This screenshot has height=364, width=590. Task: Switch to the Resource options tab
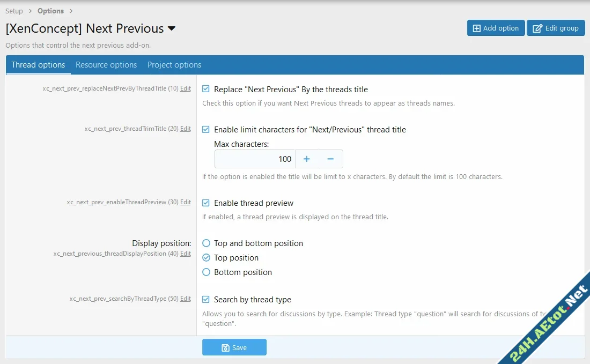[x=106, y=65]
